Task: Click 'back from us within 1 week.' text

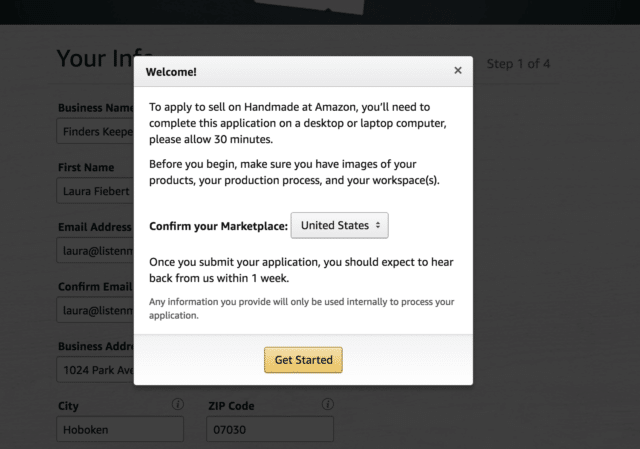Action: [219, 278]
